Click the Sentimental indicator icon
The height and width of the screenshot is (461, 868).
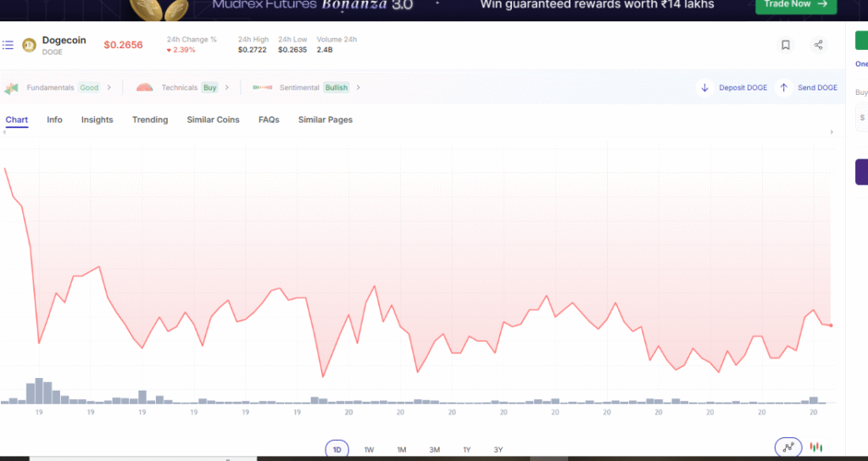click(263, 87)
